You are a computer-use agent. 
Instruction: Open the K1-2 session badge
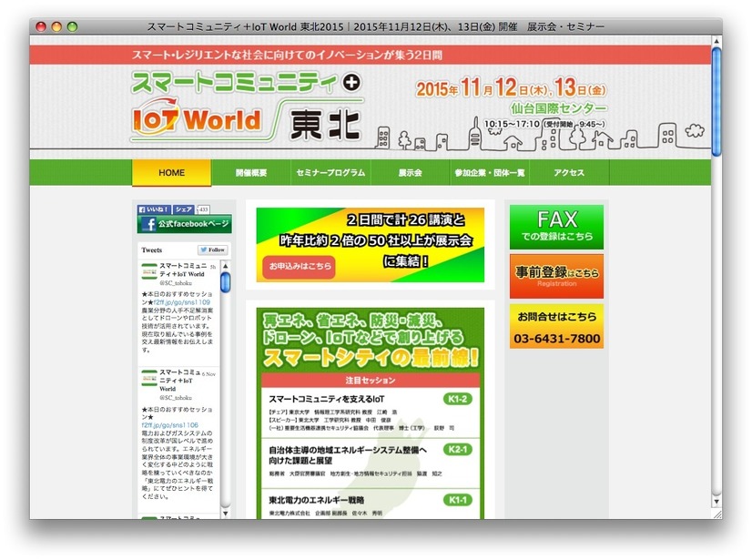pos(458,399)
